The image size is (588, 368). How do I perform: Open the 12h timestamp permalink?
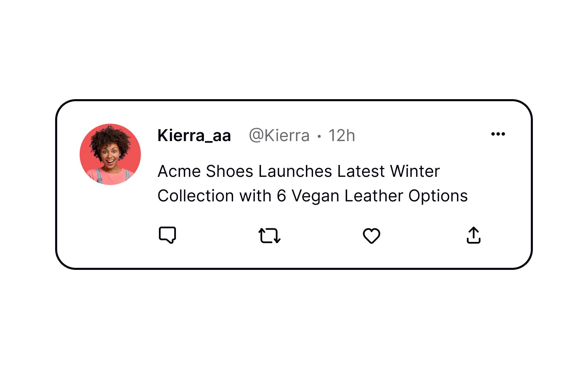342,136
